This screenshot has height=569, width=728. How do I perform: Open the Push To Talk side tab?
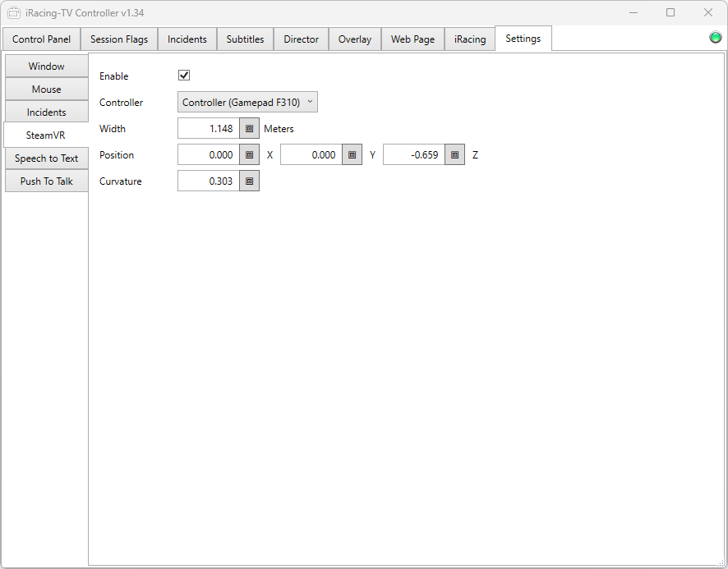(x=47, y=181)
